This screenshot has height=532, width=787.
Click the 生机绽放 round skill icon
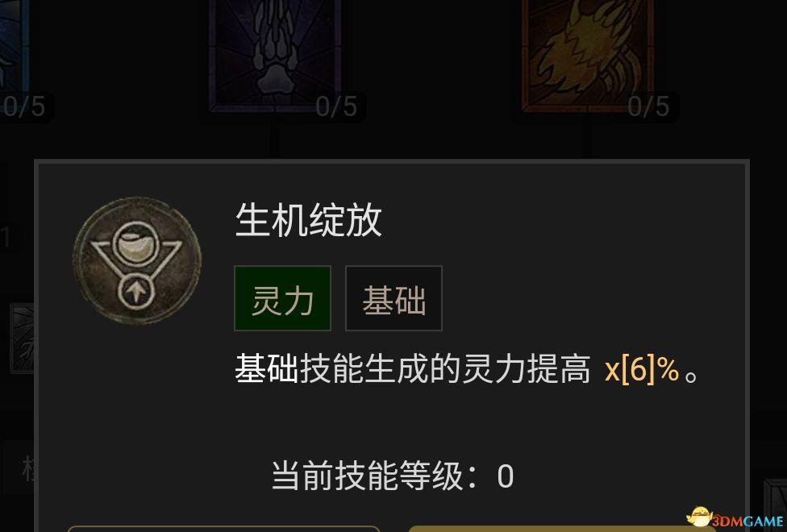137,260
